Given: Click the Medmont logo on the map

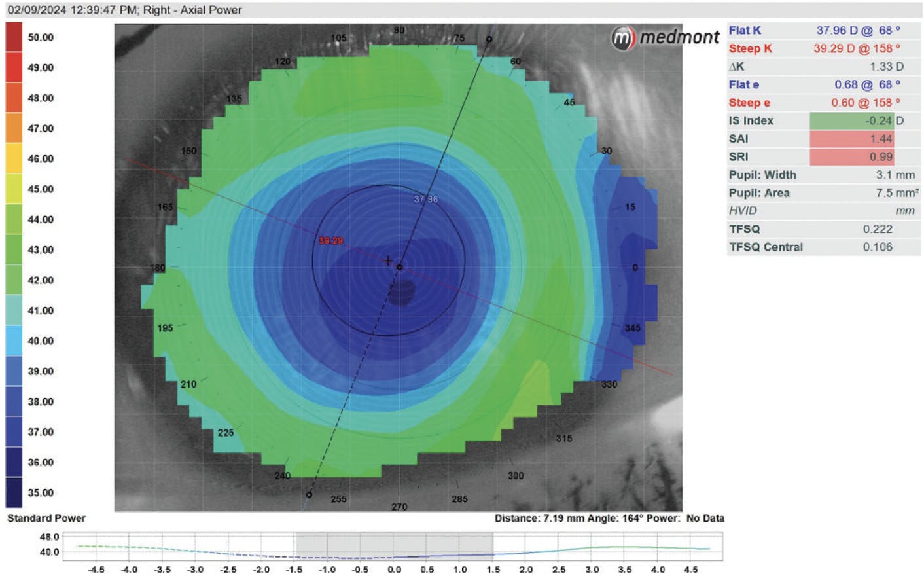Looking at the screenshot, I should pyautogui.click(x=665, y=38).
